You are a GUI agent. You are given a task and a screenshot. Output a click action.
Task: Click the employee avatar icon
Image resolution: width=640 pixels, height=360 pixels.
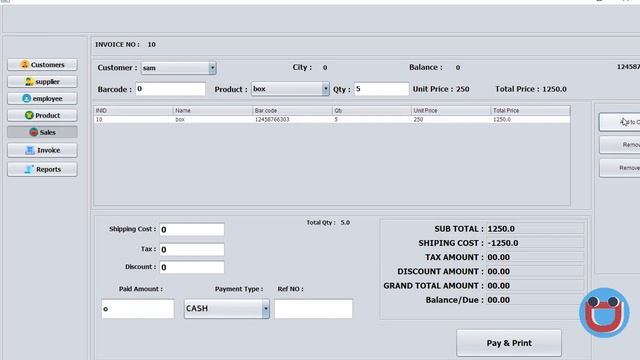[x=27, y=98]
